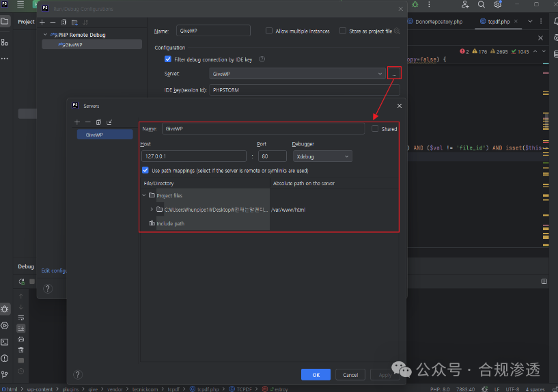Open Git tool window icon
The height and width of the screenshot is (392, 558).
tap(5, 374)
